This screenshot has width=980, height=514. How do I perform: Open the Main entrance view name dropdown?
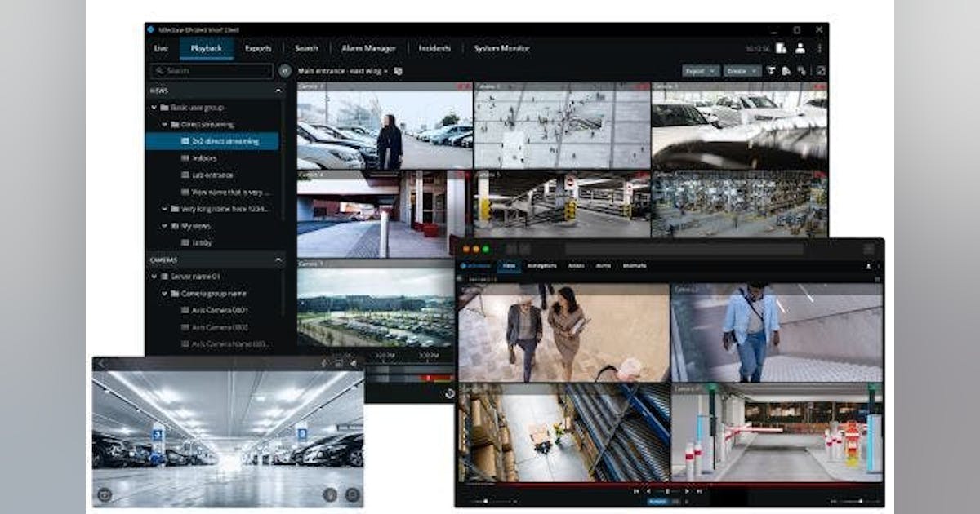pos(343,71)
